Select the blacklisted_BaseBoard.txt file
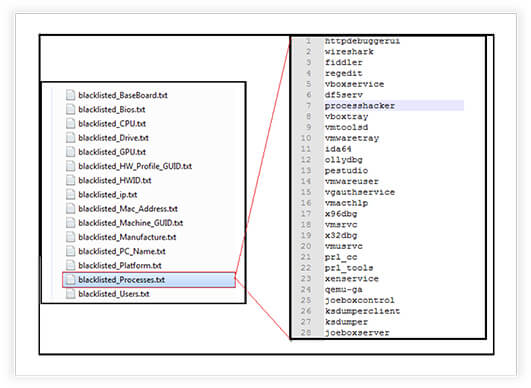This screenshot has height=388, width=531. click(123, 95)
